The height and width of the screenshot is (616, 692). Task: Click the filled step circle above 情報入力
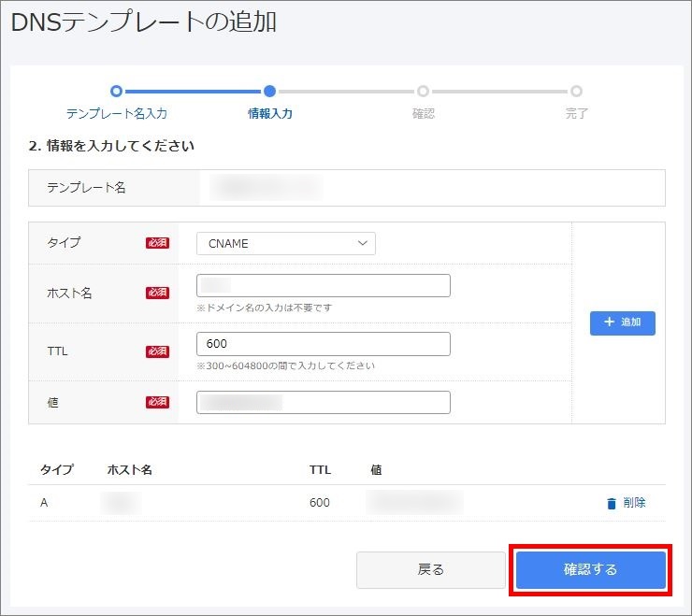269,92
